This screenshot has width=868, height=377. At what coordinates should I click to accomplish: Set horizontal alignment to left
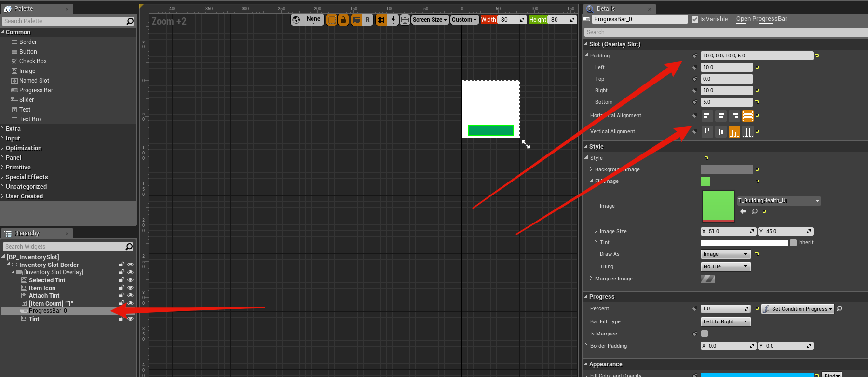click(x=707, y=116)
